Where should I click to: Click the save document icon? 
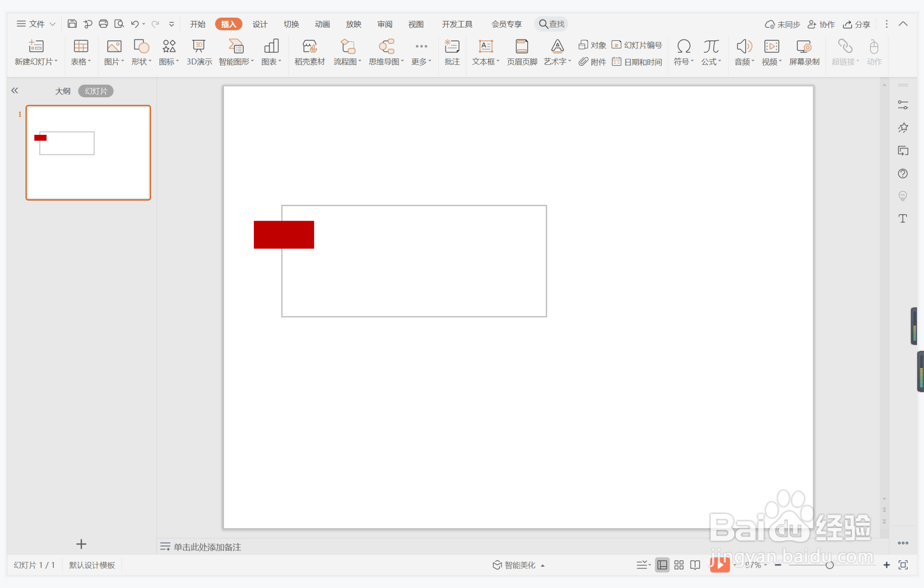pyautogui.click(x=72, y=24)
